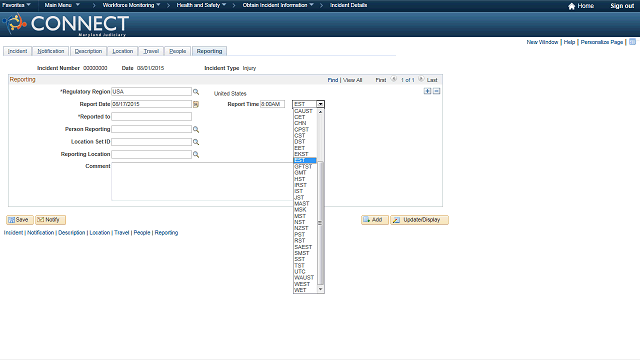Select CST in time zone list
The image size is (640, 360).
pos(305,136)
